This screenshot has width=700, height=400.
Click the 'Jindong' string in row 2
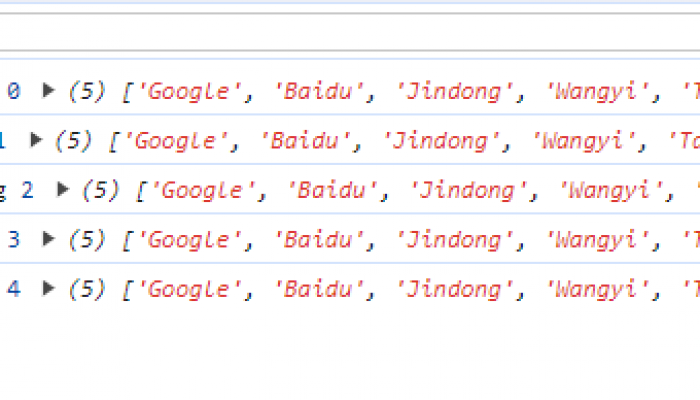(468, 191)
